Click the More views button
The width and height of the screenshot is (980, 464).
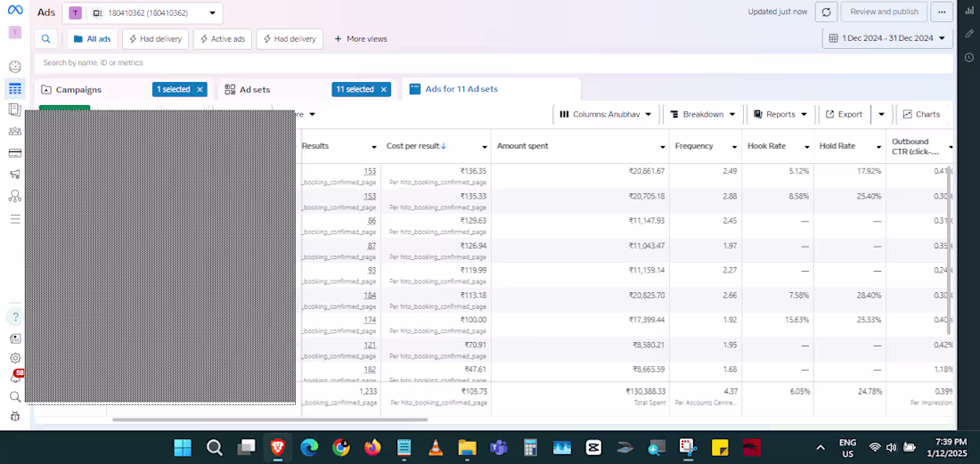(x=361, y=39)
